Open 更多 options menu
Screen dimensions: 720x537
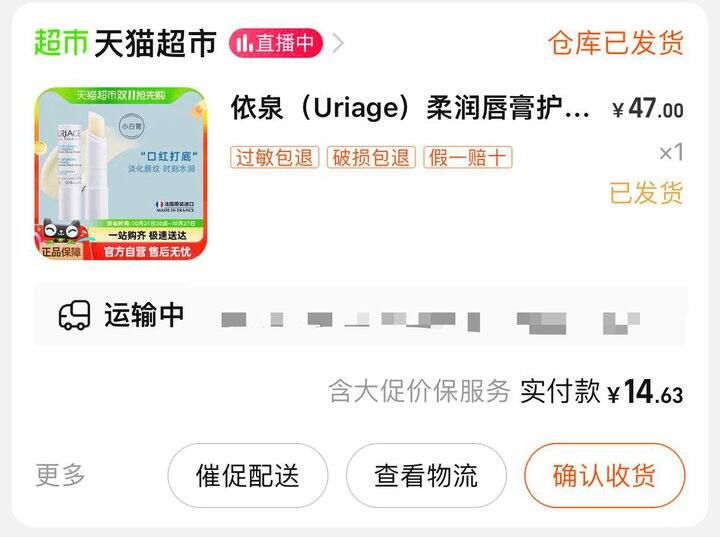click(x=60, y=475)
